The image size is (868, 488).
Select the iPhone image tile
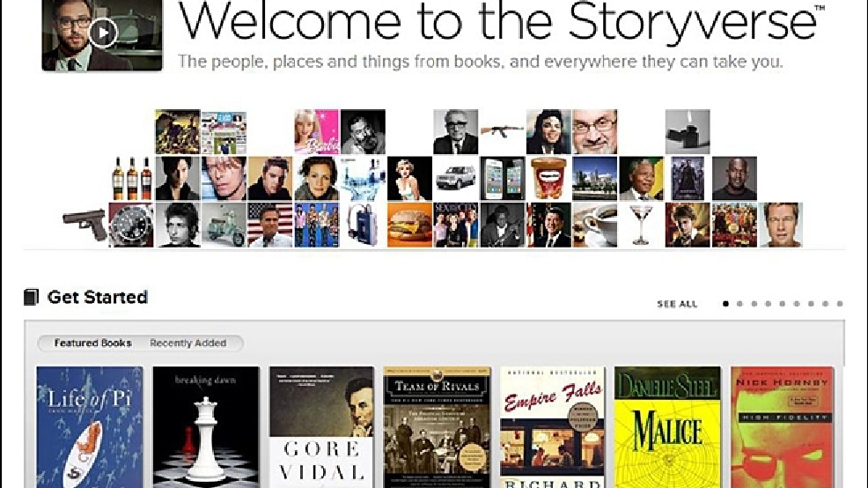pyautogui.click(x=502, y=178)
